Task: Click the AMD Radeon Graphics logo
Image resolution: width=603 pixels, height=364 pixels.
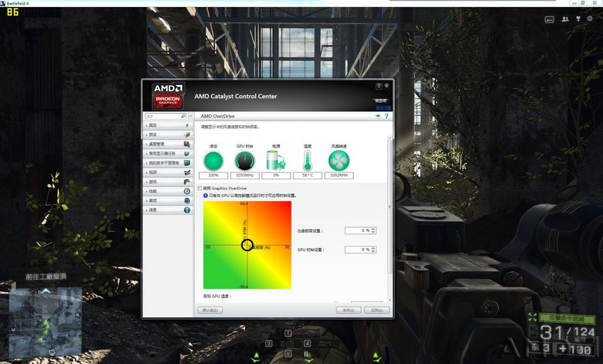Action: [x=168, y=95]
